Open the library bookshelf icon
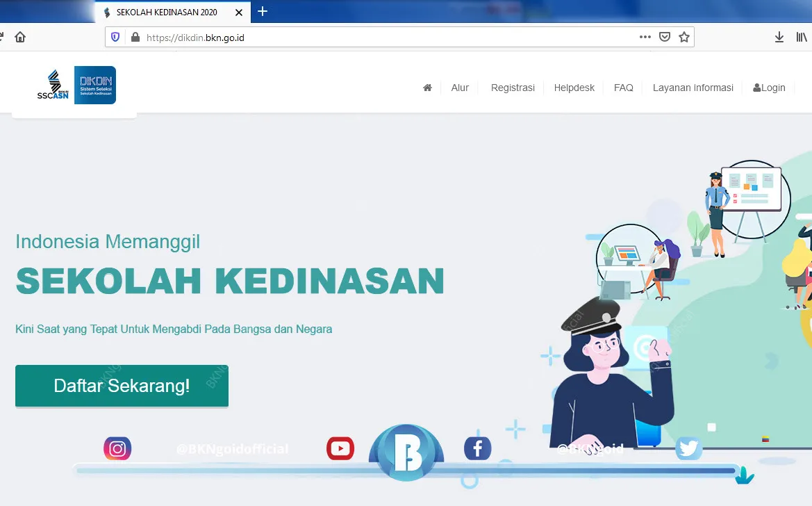Screen dimensions: 812x506 click(801, 38)
